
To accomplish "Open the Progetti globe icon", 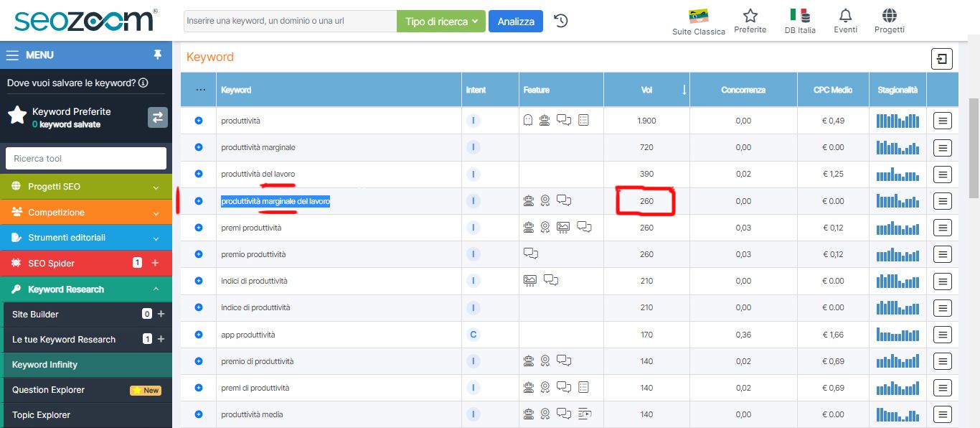I will (889, 14).
